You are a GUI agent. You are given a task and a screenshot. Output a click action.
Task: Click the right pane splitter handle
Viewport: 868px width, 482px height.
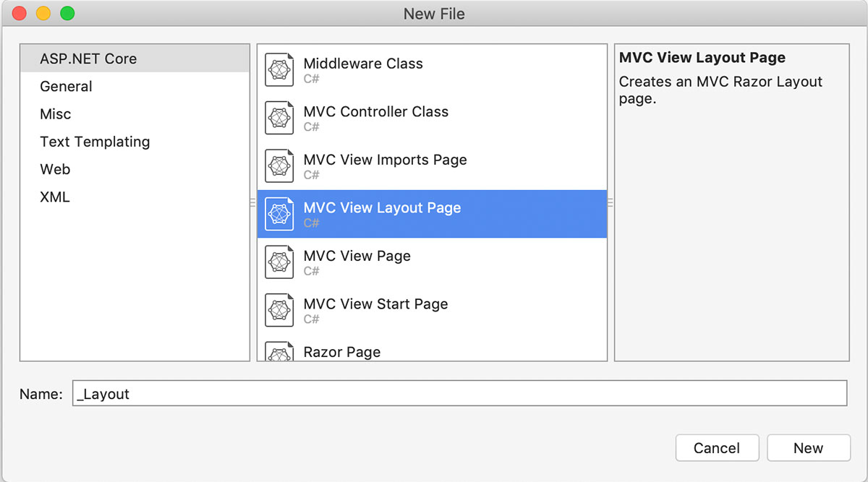pos(610,203)
